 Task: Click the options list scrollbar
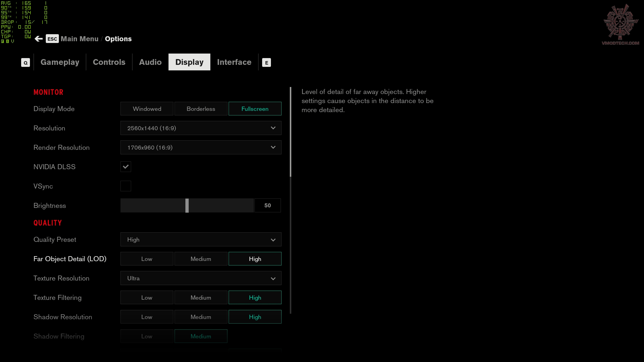tap(291, 132)
